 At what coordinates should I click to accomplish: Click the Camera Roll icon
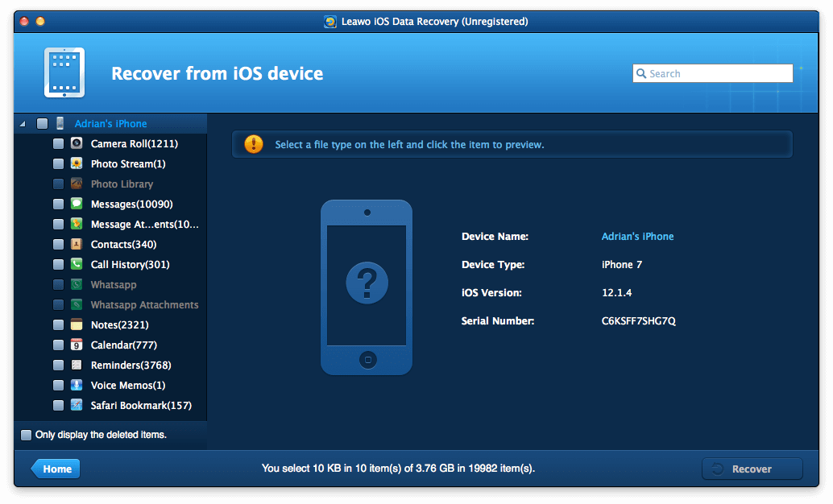pyautogui.click(x=77, y=143)
